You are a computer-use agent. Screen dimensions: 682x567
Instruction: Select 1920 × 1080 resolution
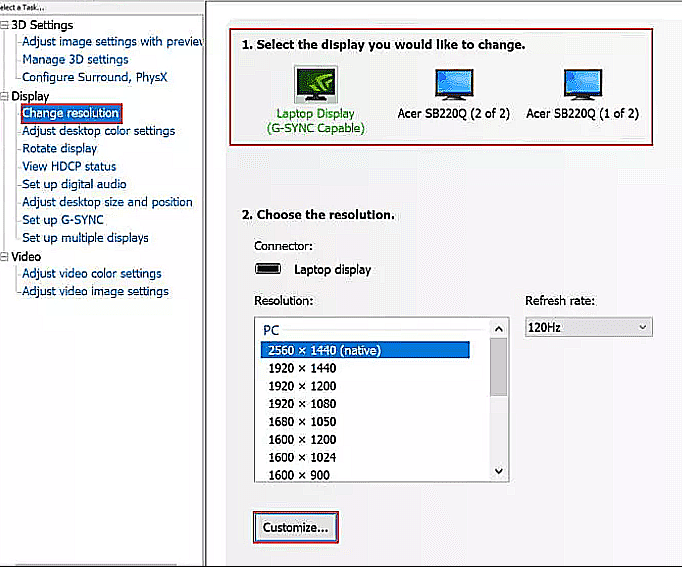pos(302,404)
